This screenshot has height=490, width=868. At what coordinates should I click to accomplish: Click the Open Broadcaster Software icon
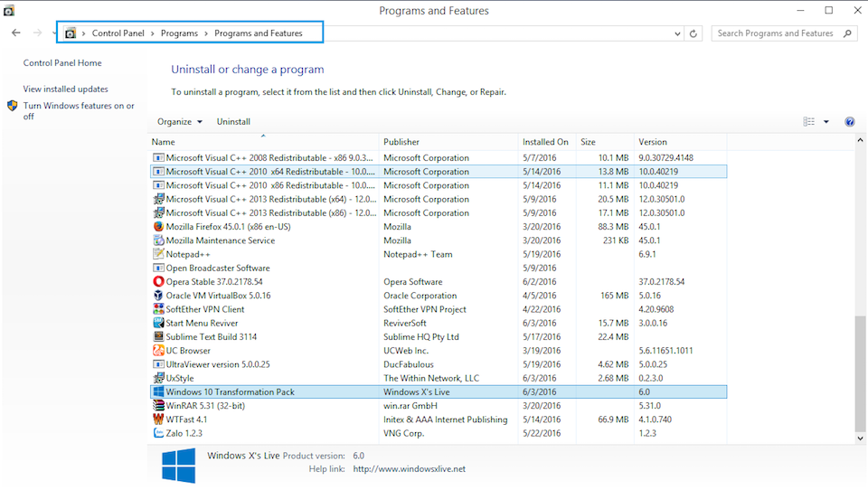[x=158, y=268]
